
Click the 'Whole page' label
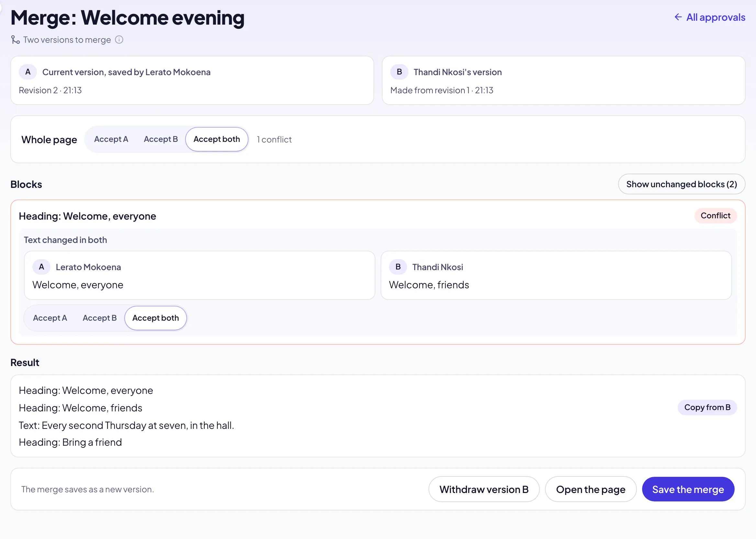click(49, 140)
